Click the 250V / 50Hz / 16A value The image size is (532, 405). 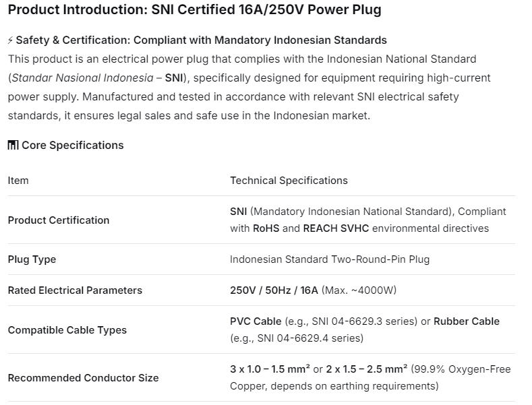point(274,290)
